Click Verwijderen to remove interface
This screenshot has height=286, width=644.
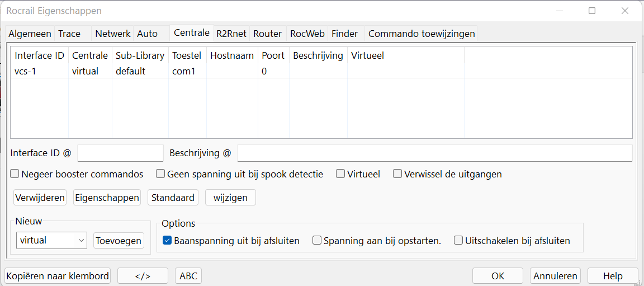click(x=40, y=198)
